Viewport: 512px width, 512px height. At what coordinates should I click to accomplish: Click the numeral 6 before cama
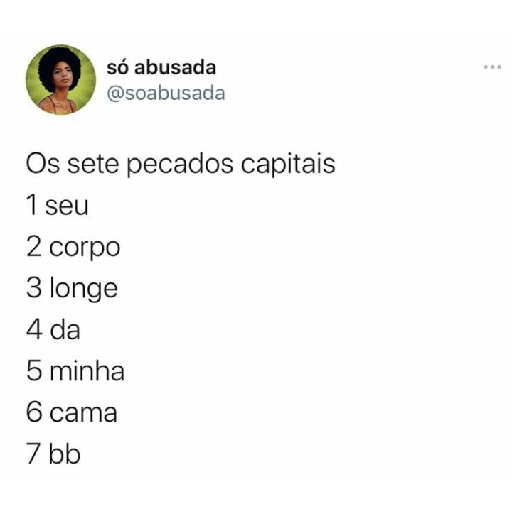pos(34,412)
